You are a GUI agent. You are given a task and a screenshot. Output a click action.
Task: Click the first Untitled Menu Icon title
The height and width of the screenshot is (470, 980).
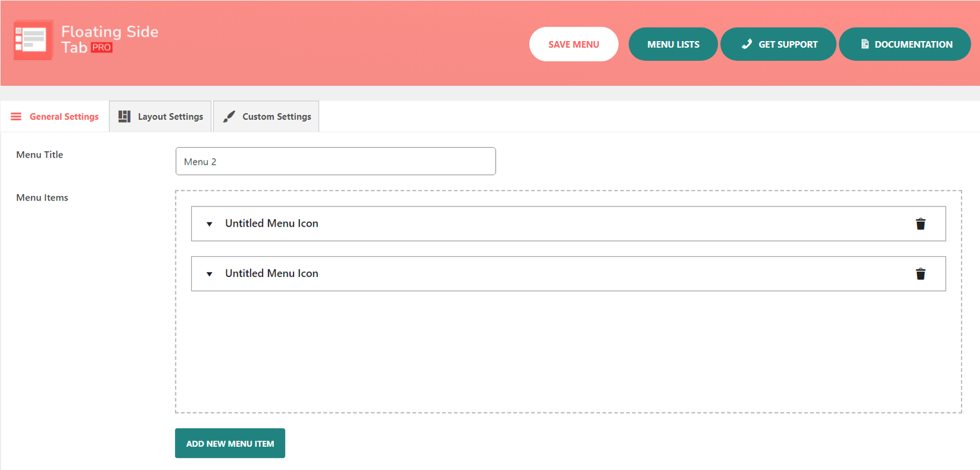coord(271,224)
